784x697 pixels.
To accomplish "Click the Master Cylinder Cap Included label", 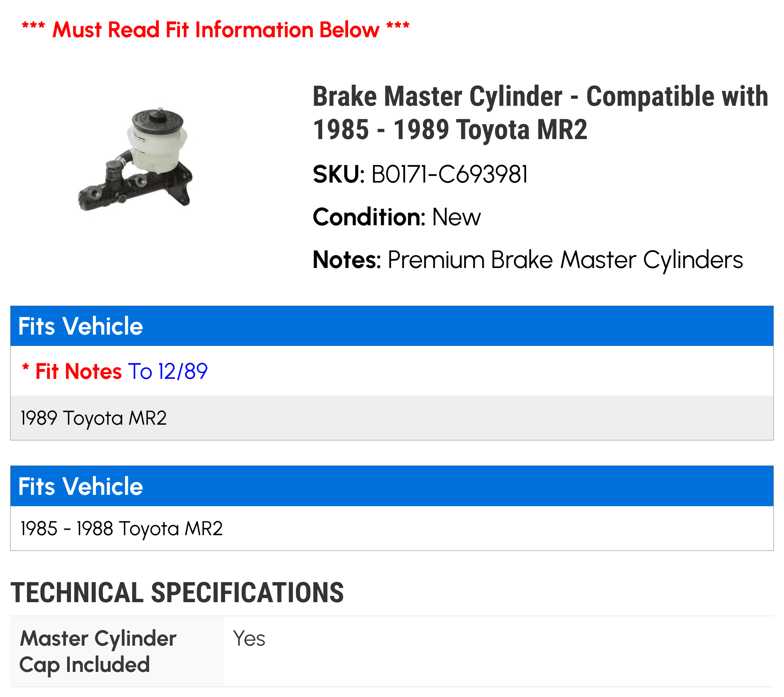I will [98, 651].
